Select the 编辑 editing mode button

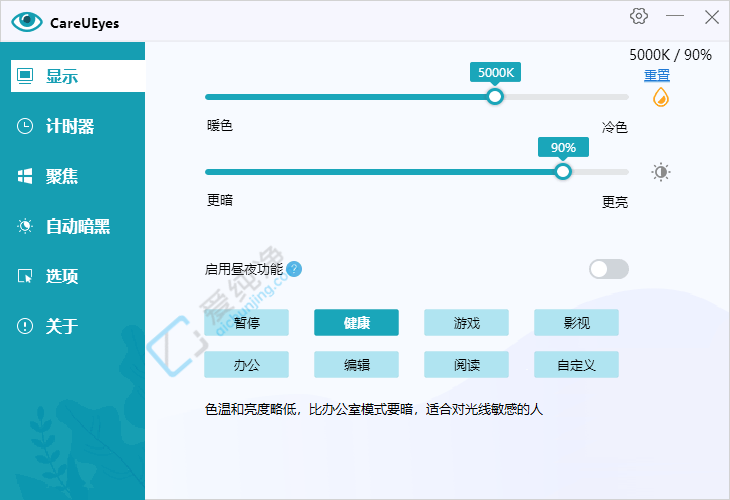tap(356, 365)
